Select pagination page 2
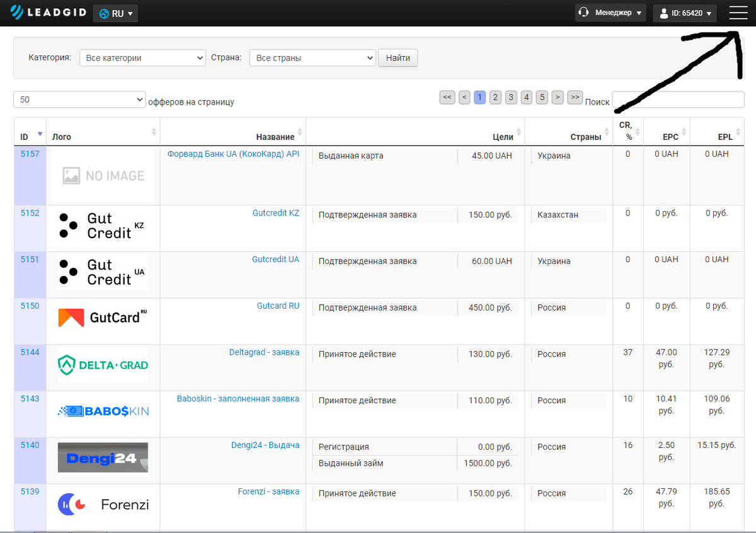 pyautogui.click(x=495, y=97)
